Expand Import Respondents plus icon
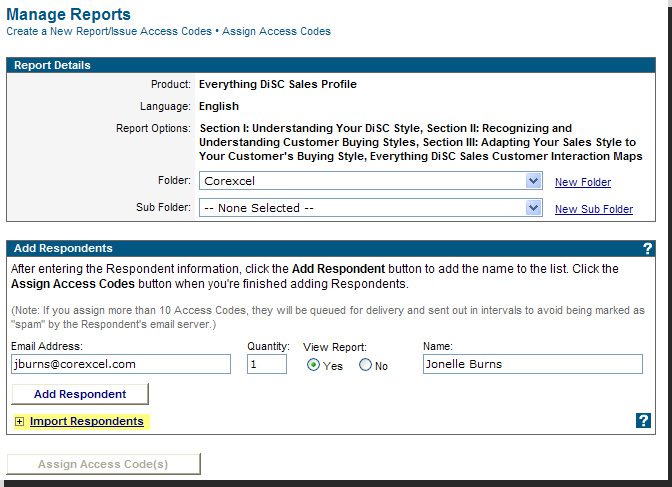 [x=19, y=422]
